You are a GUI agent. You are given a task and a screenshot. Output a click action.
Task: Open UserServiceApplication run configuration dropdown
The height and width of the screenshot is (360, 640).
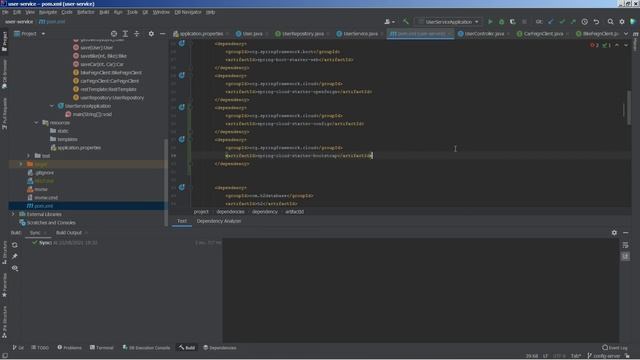[x=448, y=22]
